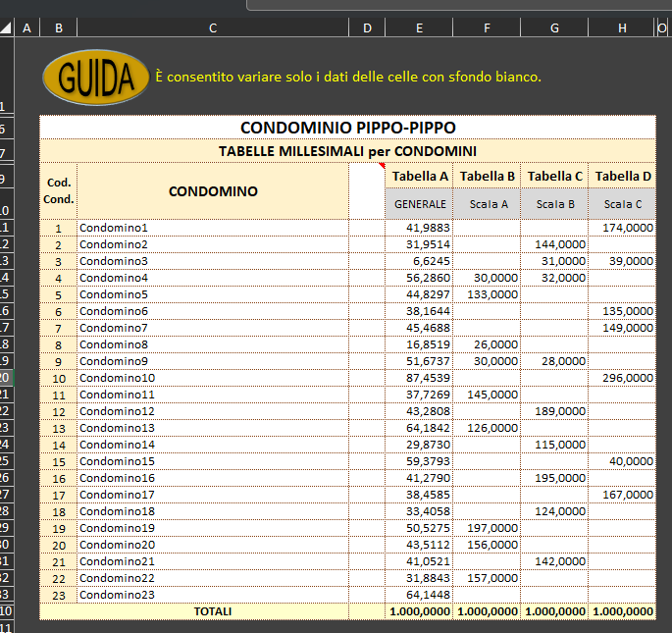The height and width of the screenshot is (633, 672).
Task: Select the Condomino5 name cell
Action: click(213, 294)
